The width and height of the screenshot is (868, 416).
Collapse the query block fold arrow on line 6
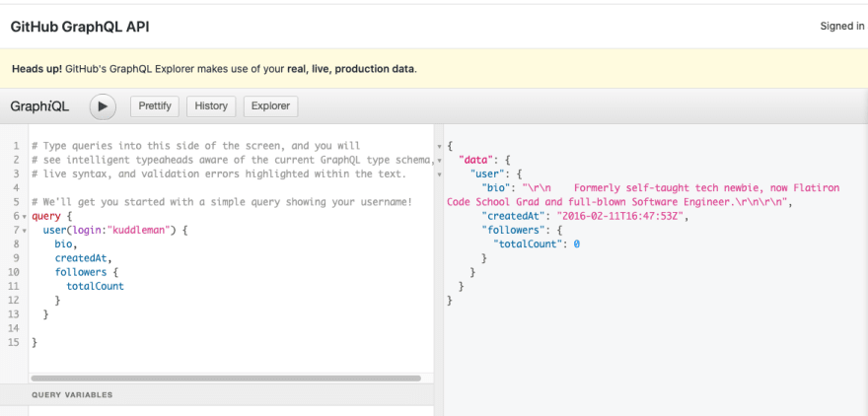[24, 216]
